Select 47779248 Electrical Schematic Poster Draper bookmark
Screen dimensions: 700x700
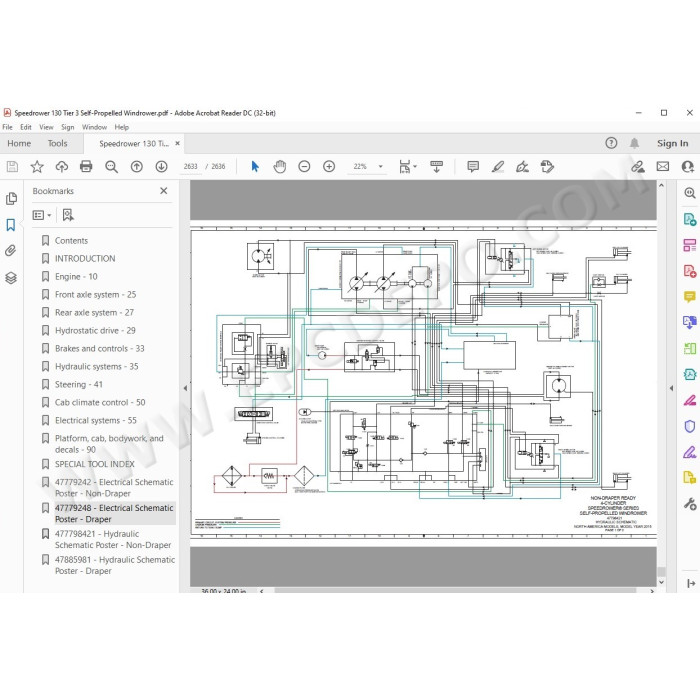[x=114, y=513]
